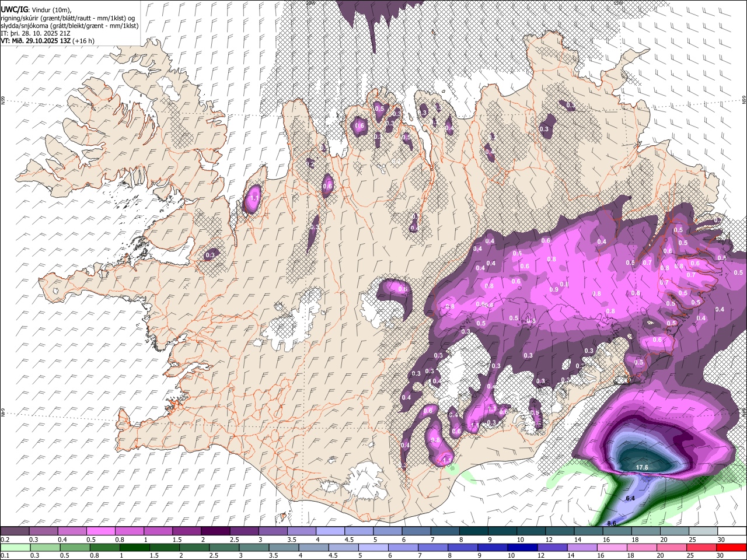Pick the white 30 swatch in snow legend

(732, 531)
